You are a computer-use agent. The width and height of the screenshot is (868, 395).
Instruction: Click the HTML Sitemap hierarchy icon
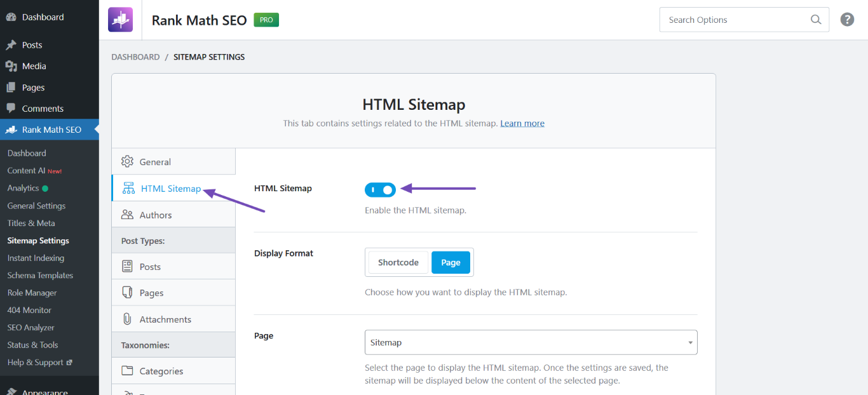coord(128,189)
